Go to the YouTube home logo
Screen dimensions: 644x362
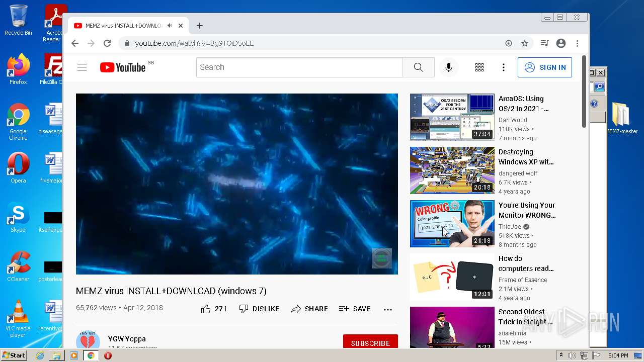(x=123, y=67)
